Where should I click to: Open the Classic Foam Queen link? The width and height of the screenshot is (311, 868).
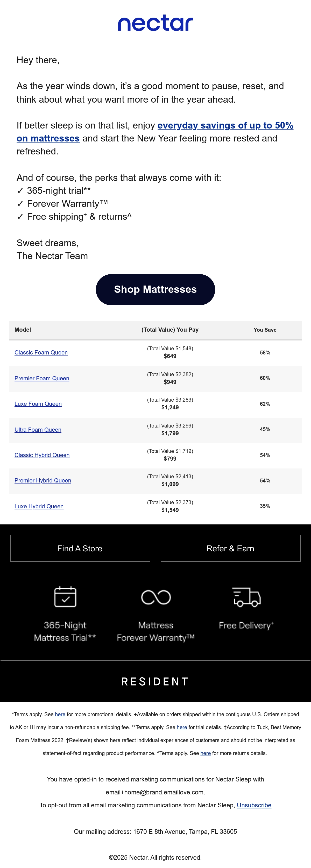[41, 352]
